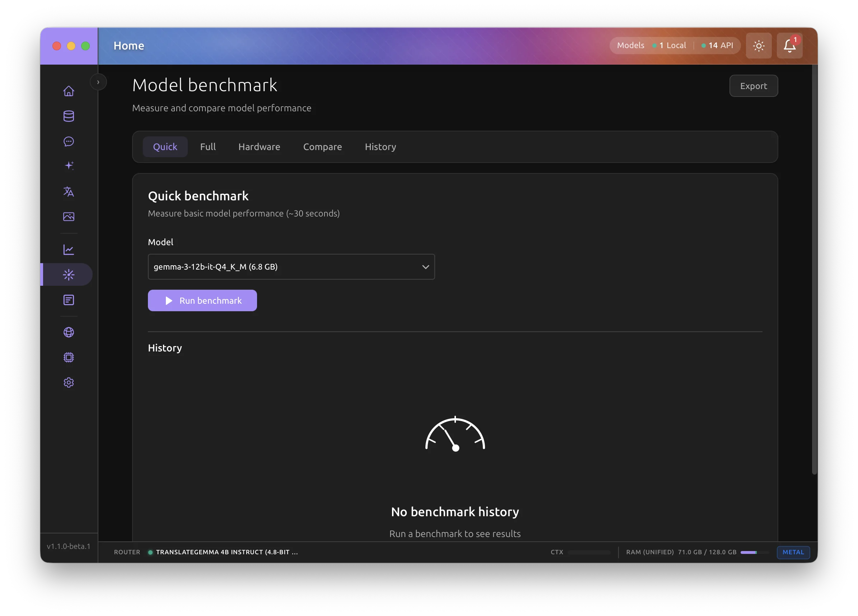Click the Run benchmark button

pos(202,300)
